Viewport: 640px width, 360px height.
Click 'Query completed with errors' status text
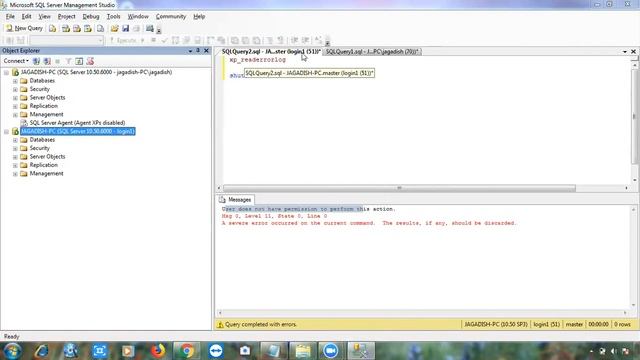[x=261, y=325]
